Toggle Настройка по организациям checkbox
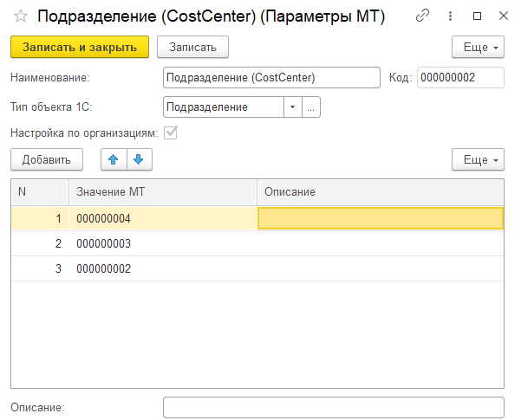521x420 pixels. (171, 132)
